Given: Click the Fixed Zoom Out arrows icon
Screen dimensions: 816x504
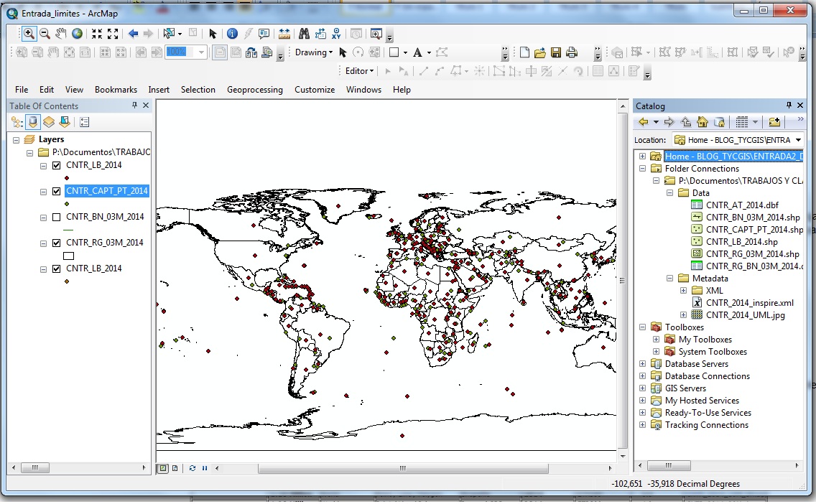Looking at the screenshot, I should pos(112,34).
